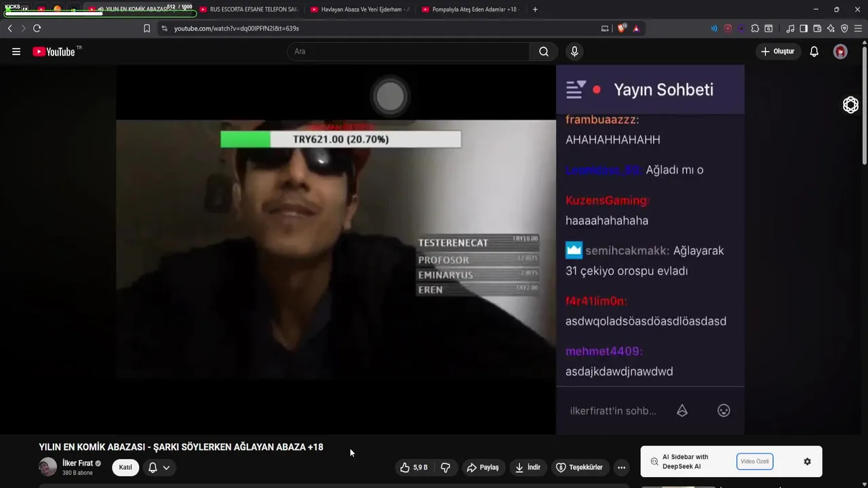868x488 pixels.
Task: Open the İlker Fırat channel name
Action: click(x=77, y=464)
